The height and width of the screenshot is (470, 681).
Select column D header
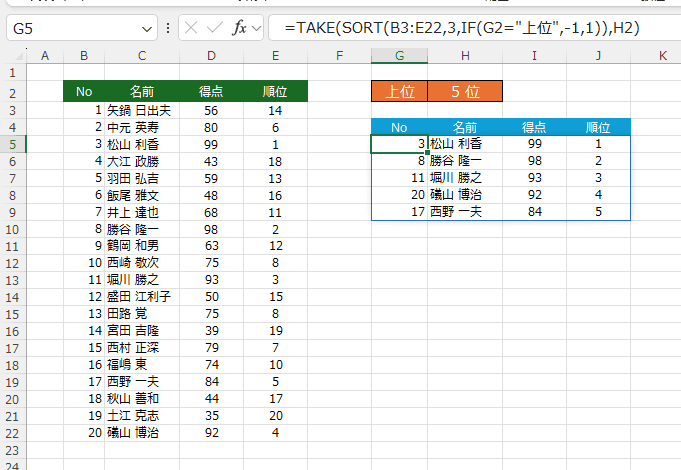coord(211,55)
